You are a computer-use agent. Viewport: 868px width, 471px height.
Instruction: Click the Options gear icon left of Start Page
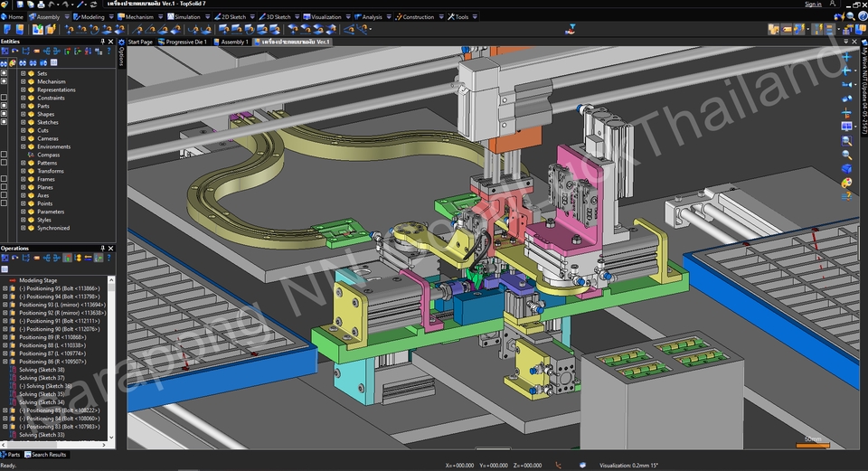tap(121, 42)
